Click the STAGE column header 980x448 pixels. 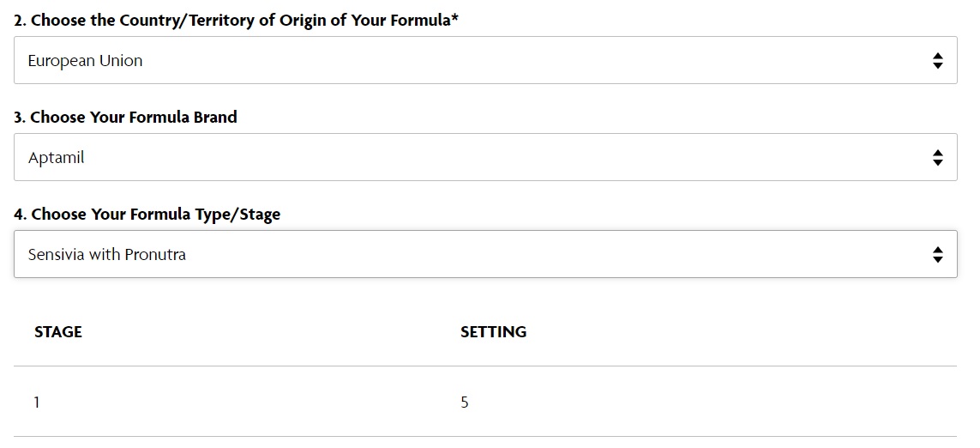(58, 331)
